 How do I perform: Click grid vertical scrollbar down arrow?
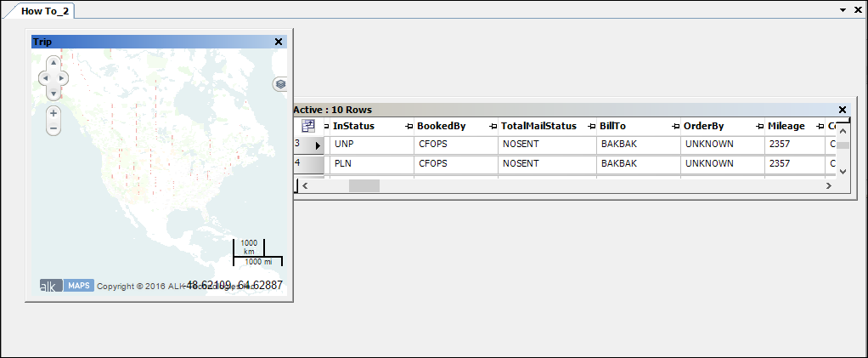click(843, 171)
